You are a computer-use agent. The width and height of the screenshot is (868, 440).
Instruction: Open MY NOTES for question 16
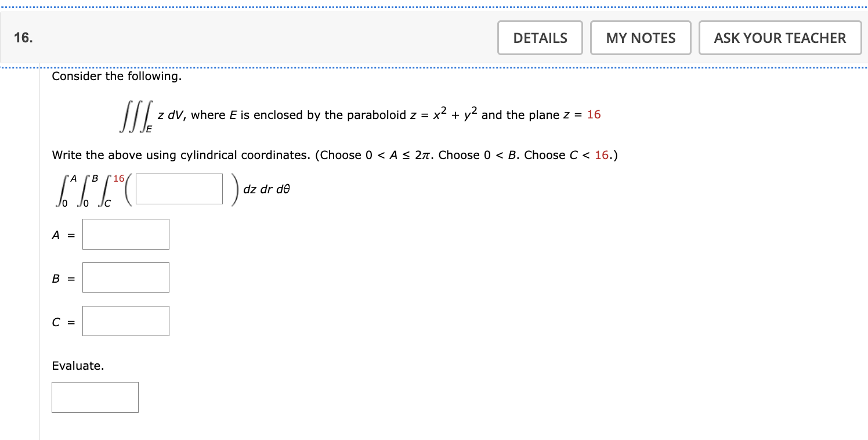pyautogui.click(x=640, y=37)
